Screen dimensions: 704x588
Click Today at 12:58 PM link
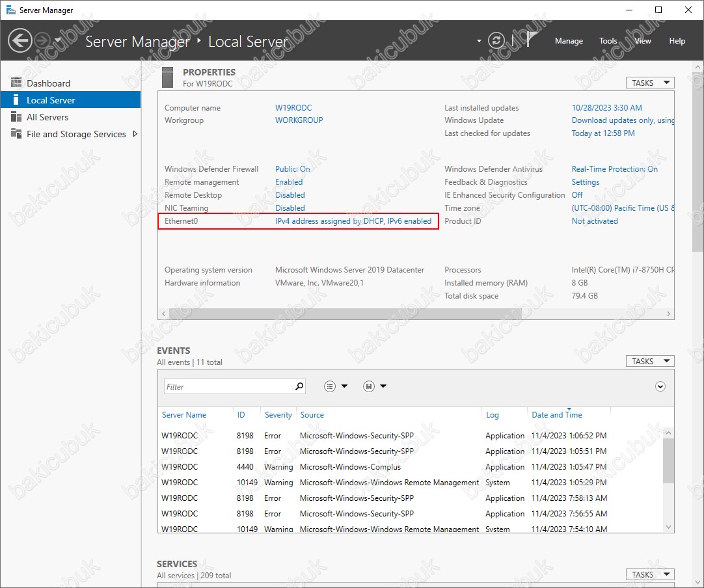point(603,133)
